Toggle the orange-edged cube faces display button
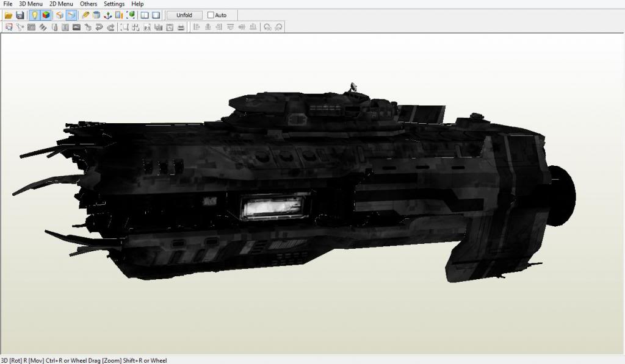 click(x=59, y=15)
